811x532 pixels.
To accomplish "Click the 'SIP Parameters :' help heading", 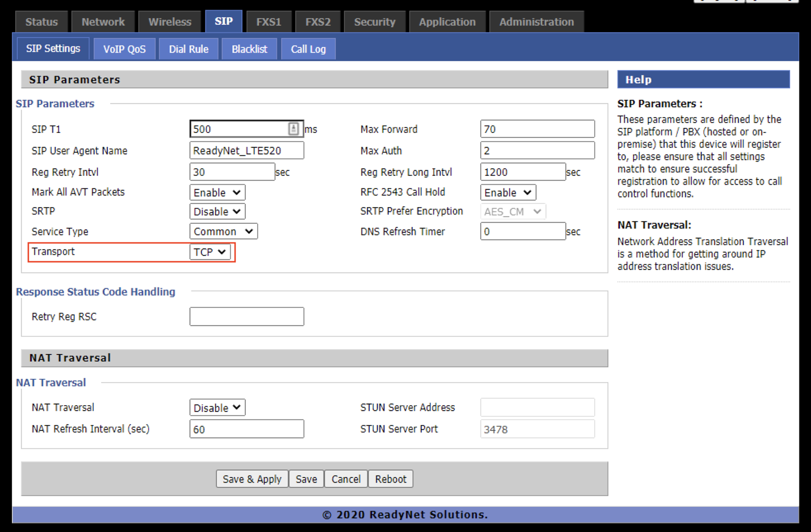I will tap(660, 104).
